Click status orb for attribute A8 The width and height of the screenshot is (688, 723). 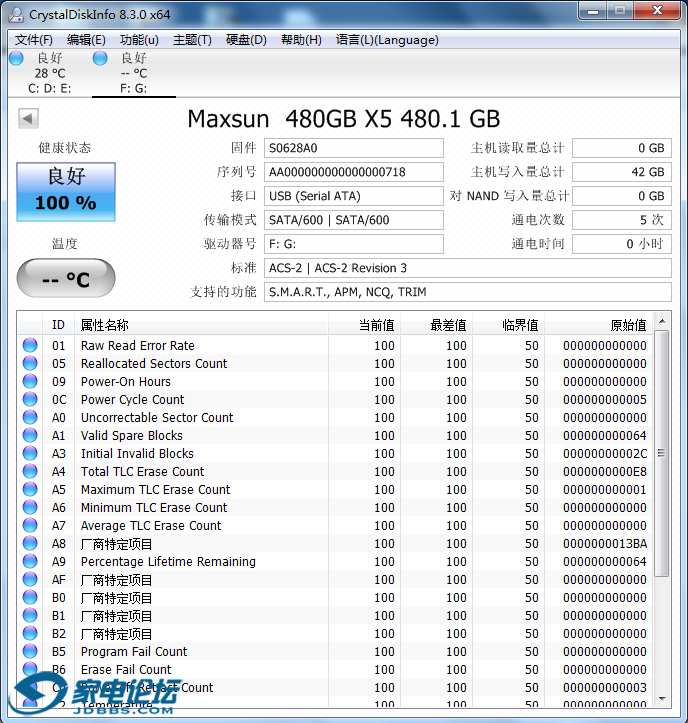[x=30, y=543]
